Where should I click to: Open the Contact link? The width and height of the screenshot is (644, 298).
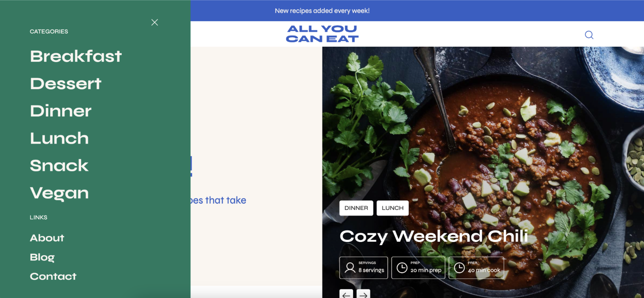pos(53,277)
